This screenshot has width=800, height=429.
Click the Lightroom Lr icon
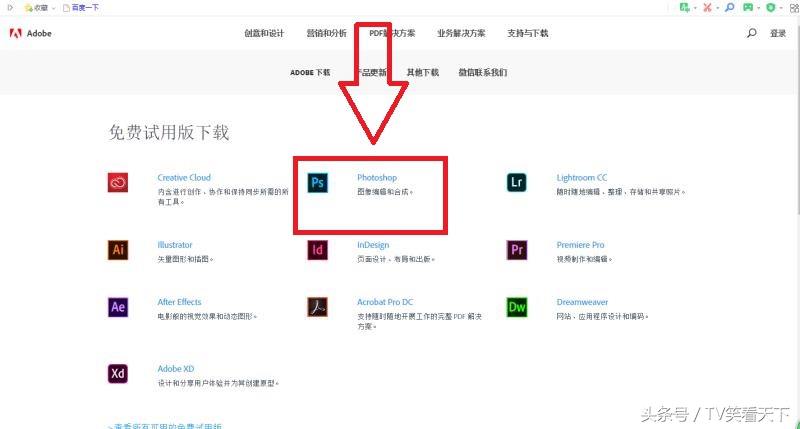517,183
